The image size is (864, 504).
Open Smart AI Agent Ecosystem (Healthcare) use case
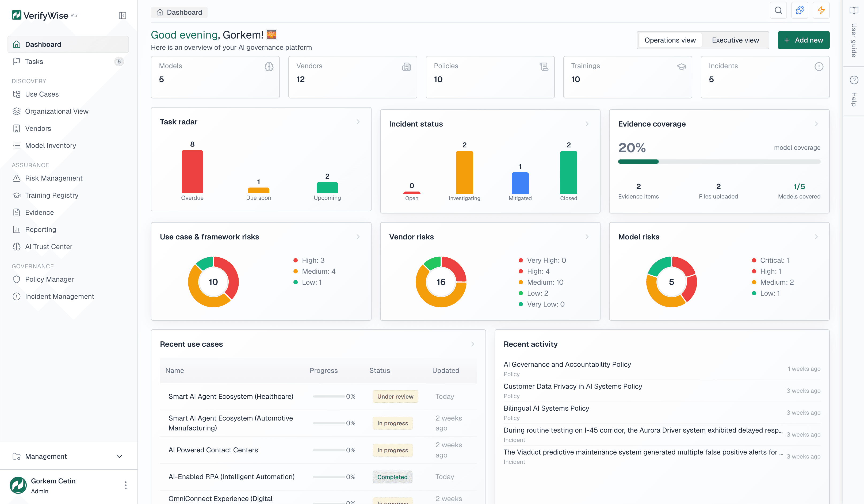point(231,396)
